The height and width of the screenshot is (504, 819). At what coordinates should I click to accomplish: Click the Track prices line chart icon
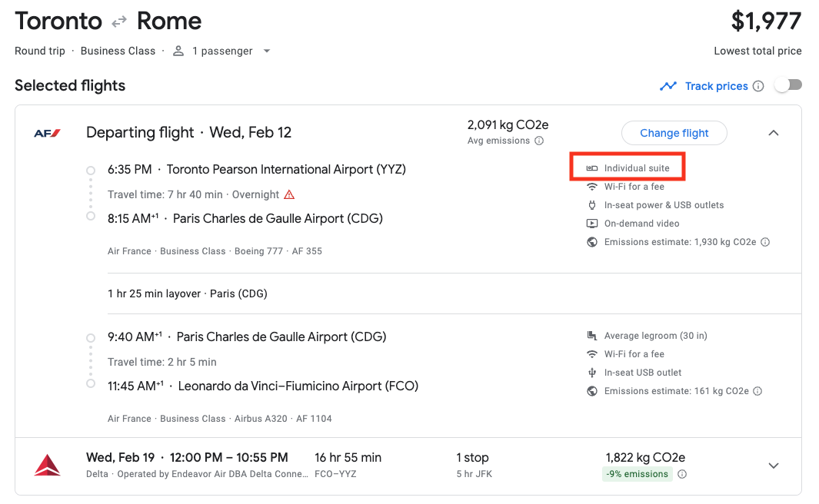coord(668,85)
